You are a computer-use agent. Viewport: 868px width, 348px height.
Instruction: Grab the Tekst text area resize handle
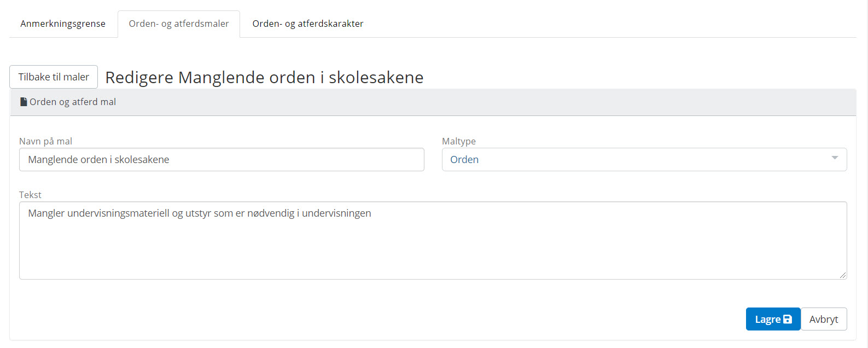pos(843,275)
